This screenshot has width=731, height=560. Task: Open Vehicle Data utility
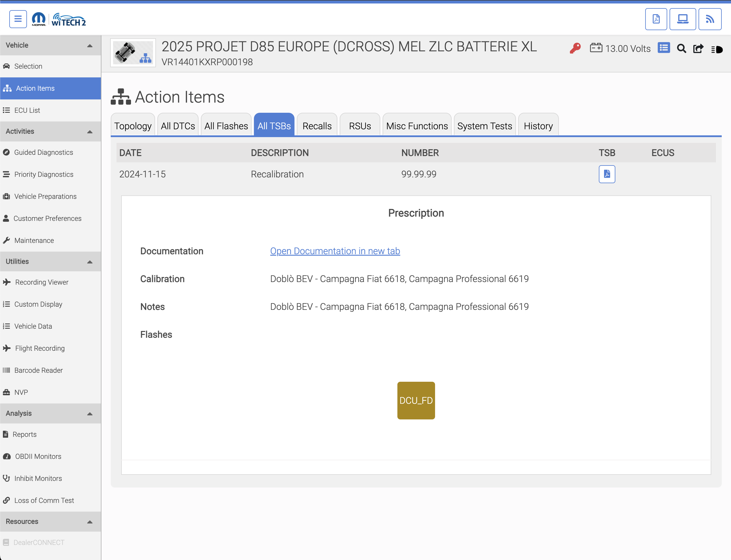click(50, 326)
